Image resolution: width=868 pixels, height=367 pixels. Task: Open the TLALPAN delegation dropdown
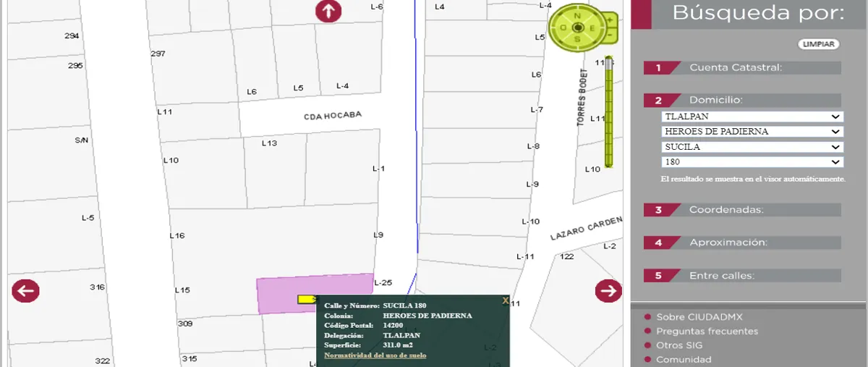point(752,117)
